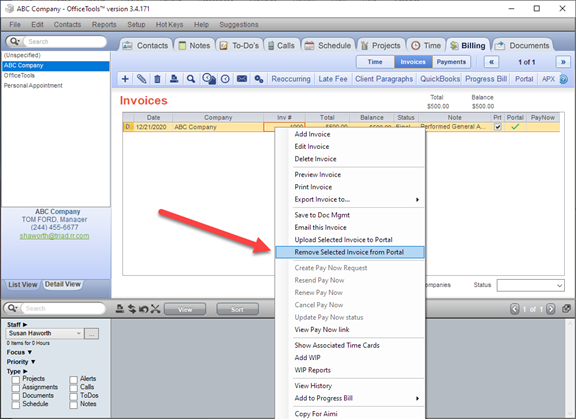Toggle the Prt checkbox in invoice row
Viewport: 576px width, 419px height.
pos(498,127)
